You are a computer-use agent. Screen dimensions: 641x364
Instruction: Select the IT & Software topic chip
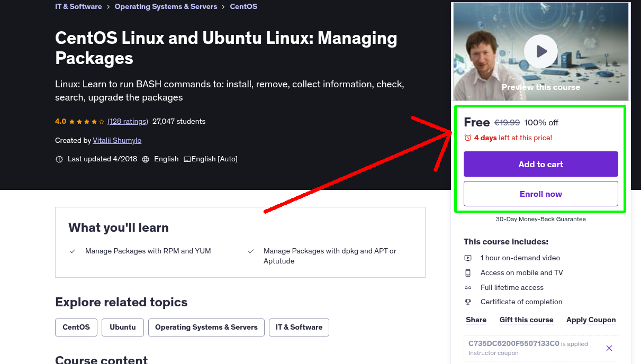(x=299, y=327)
